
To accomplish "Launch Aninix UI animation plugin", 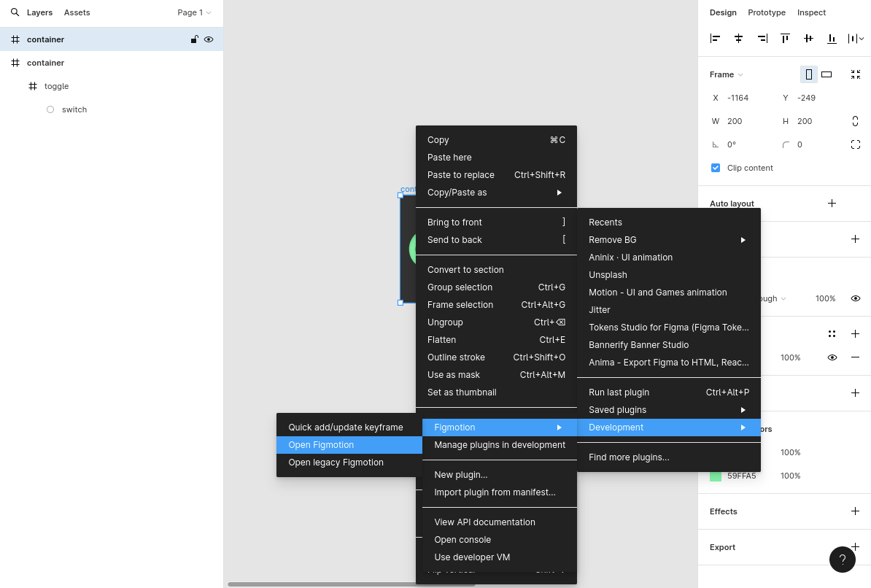I will [669, 258].
